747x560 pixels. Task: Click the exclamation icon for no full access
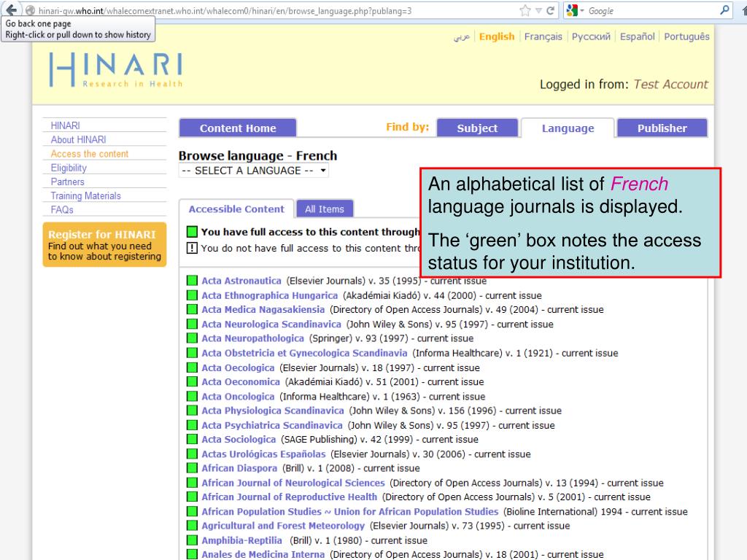point(192,248)
